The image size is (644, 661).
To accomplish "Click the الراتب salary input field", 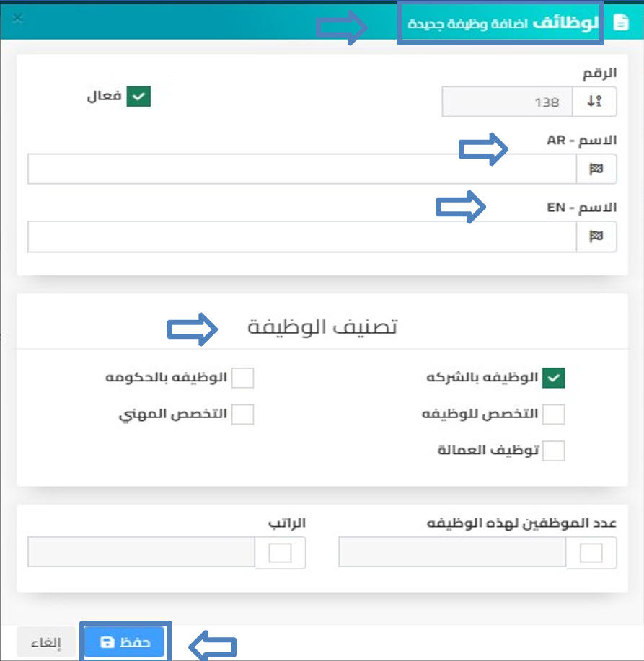I will 141,552.
